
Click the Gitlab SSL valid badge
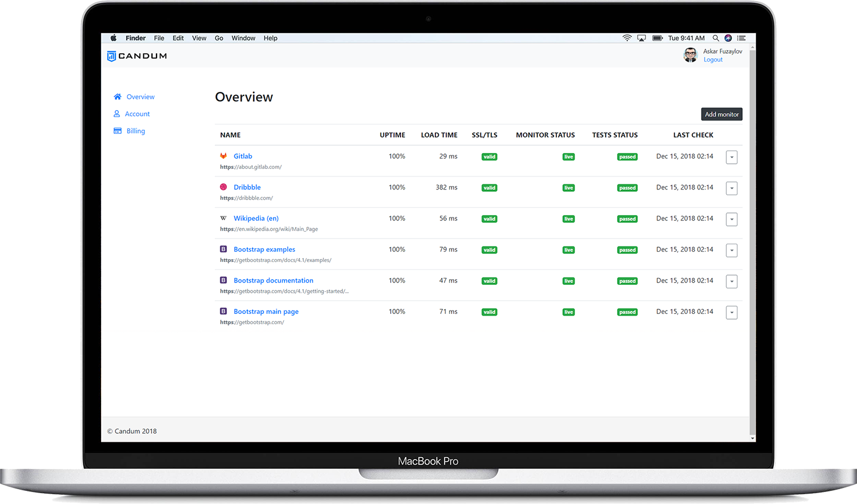[x=490, y=157]
